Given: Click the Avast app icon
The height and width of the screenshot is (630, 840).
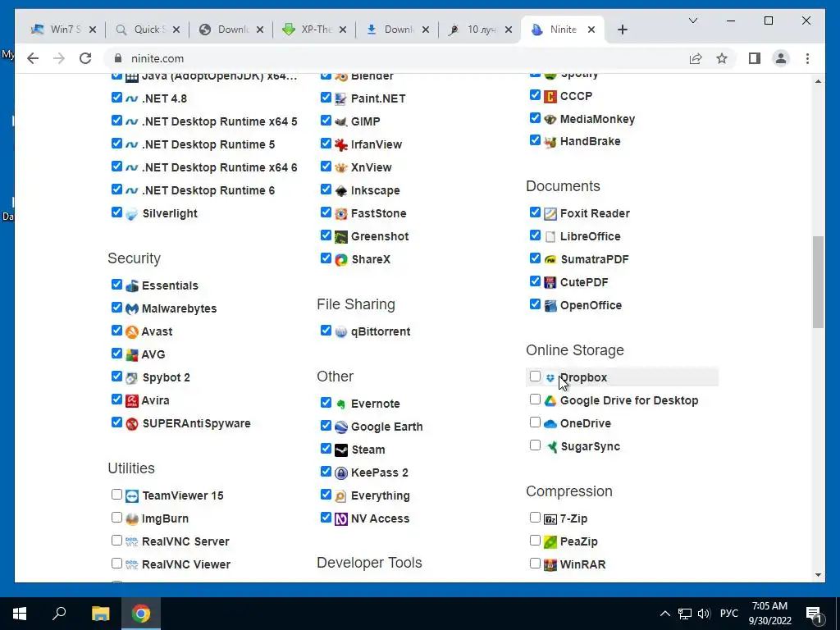Looking at the screenshot, I should click(132, 332).
